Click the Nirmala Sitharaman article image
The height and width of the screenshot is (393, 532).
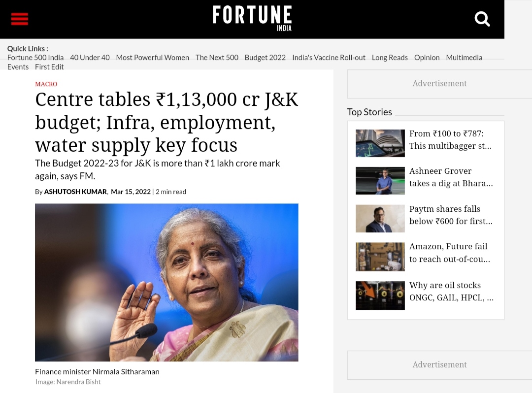pyautogui.click(x=166, y=282)
